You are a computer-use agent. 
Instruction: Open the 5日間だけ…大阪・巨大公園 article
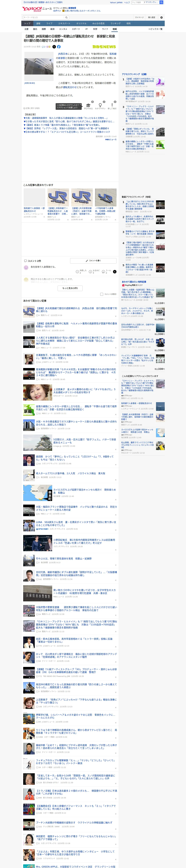84,441
